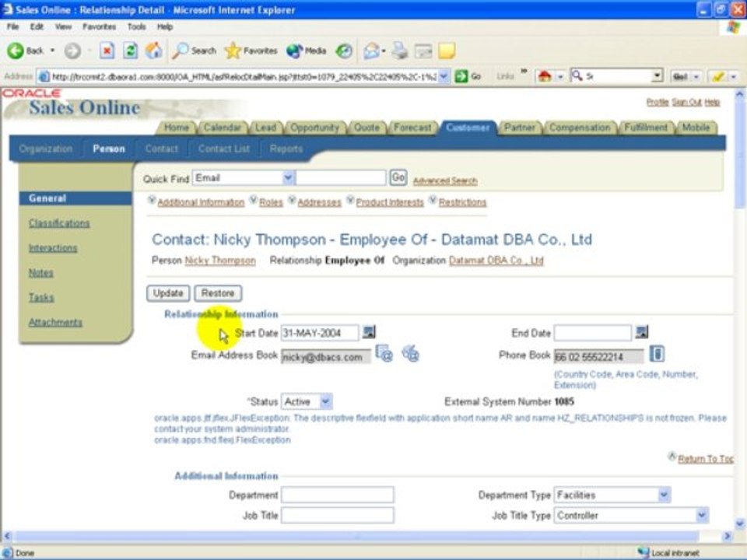The image size is (747, 560).
Task: Click the Return To Top arrow icon
Action: pyautogui.click(x=672, y=457)
